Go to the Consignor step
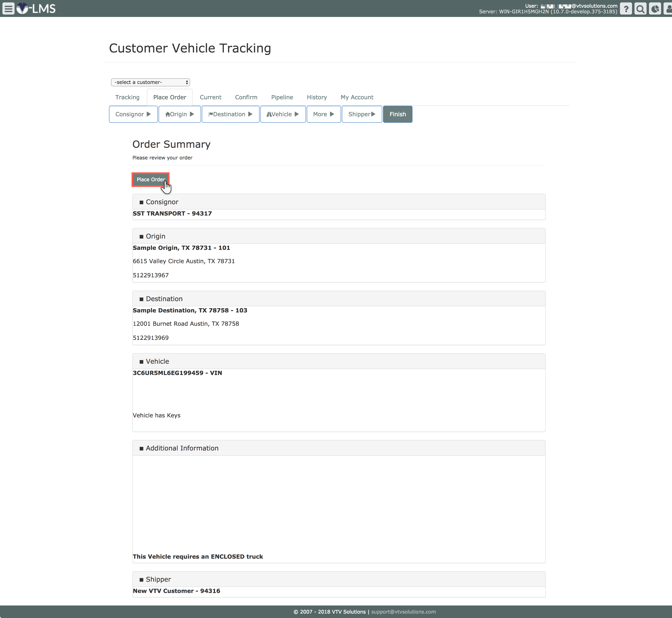Viewport: 672px width, 618px height. [133, 114]
